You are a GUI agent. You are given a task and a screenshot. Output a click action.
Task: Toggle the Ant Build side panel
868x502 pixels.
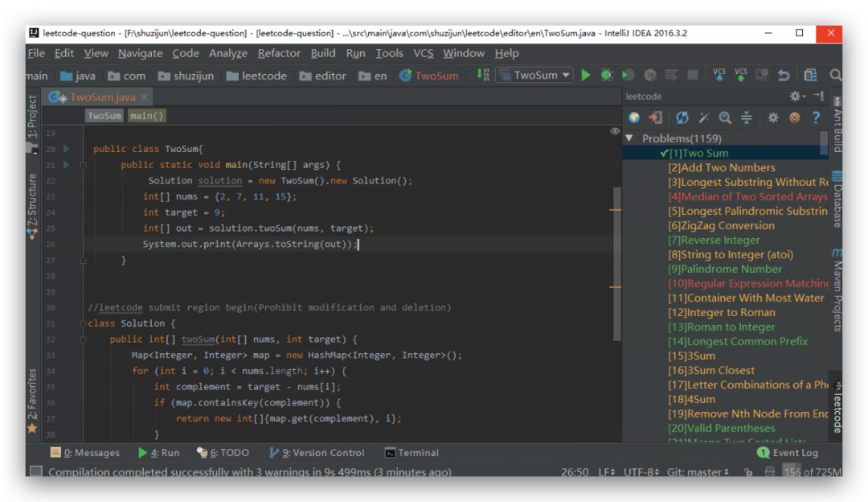837,125
